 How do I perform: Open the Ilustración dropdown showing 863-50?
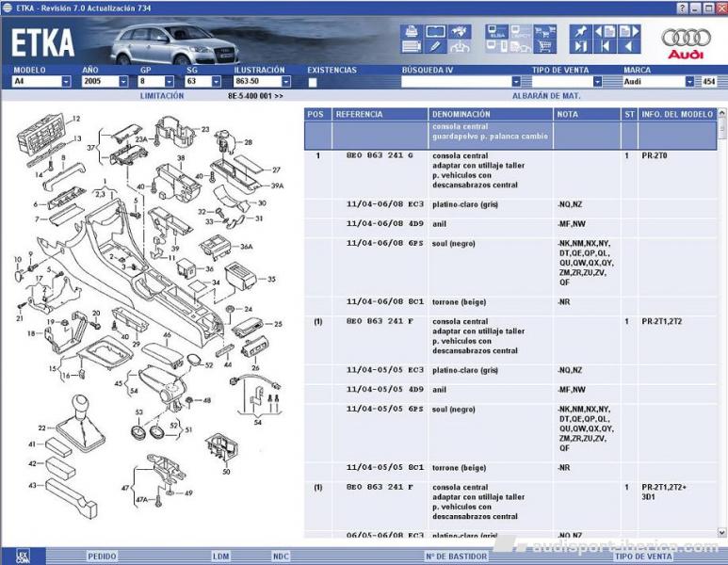tap(286, 81)
